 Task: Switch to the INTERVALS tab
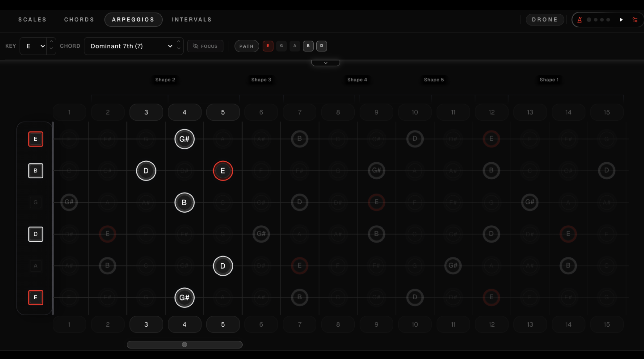coord(192,19)
